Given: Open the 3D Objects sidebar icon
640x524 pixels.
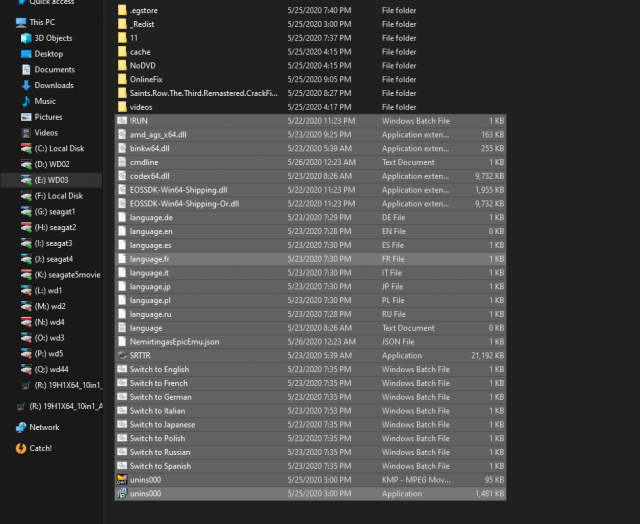Looking at the screenshot, I should coord(25,38).
